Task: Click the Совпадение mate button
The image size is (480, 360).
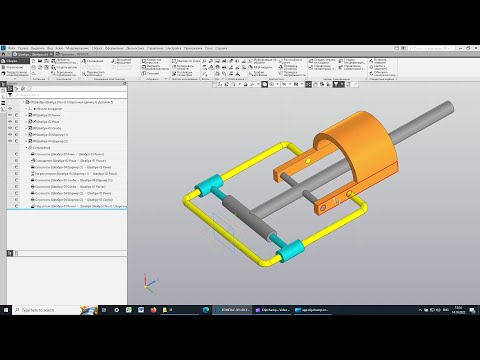Action: [x=93, y=61]
